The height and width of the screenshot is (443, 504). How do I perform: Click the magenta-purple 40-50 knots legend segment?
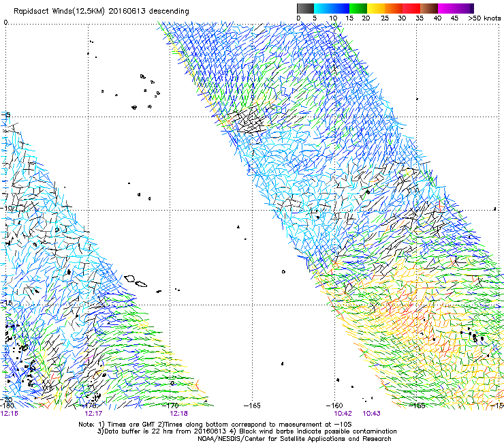456,8
